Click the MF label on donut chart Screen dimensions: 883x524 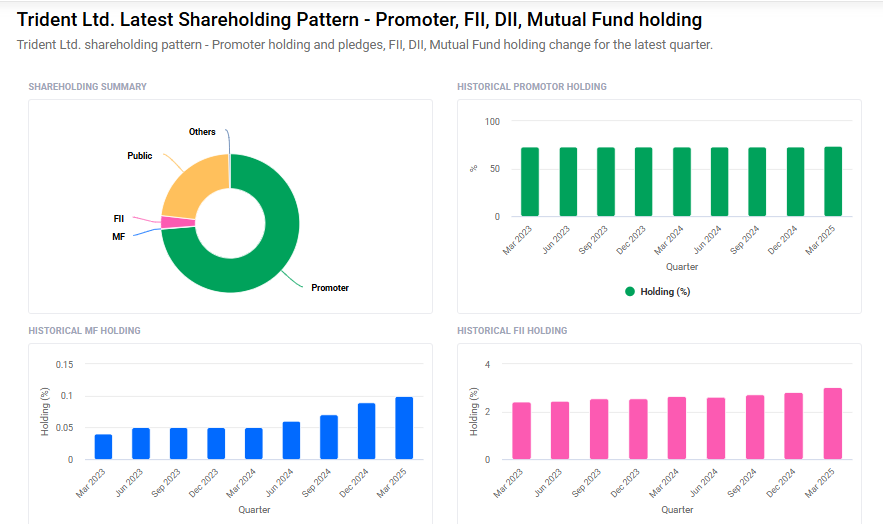118,237
